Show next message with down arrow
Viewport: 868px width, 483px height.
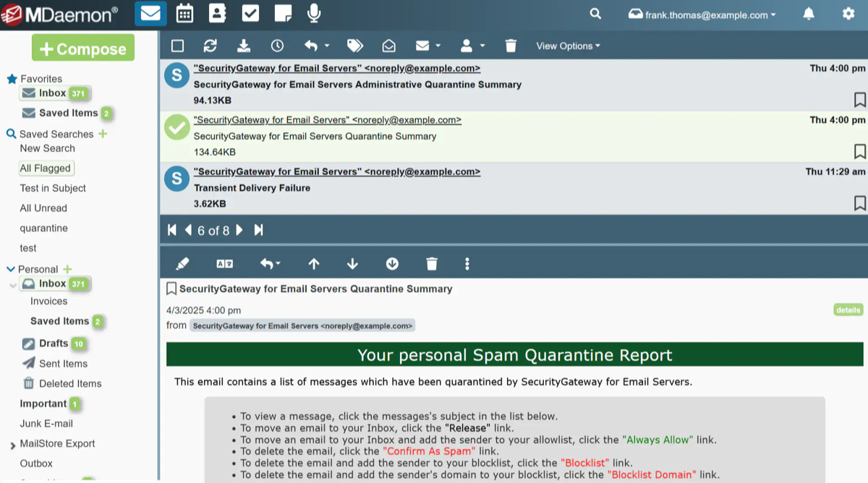coord(352,264)
